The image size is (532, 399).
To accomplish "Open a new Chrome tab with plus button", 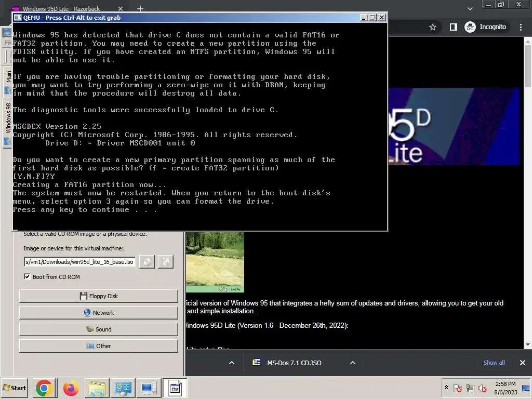I will pos(140,8).
